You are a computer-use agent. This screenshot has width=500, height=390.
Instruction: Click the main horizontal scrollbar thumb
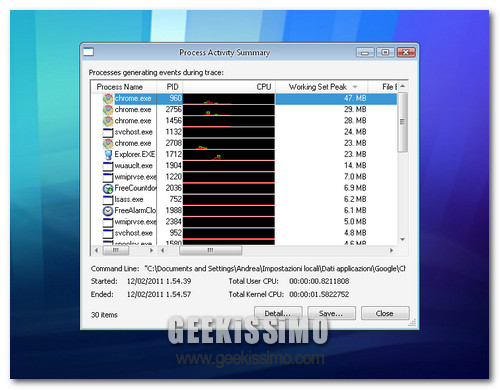point(210,250)
